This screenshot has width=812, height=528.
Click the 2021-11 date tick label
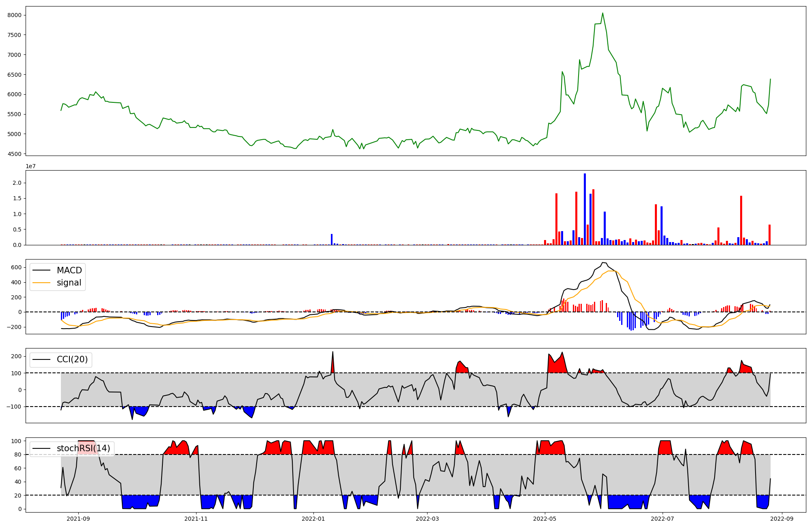pos(197,518)
